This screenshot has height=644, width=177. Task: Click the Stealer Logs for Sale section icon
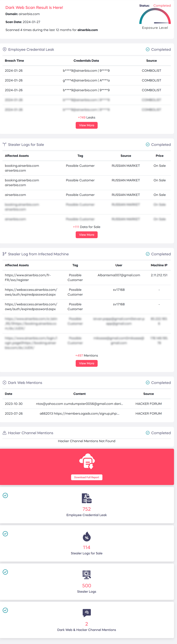(x=4, y=144)
